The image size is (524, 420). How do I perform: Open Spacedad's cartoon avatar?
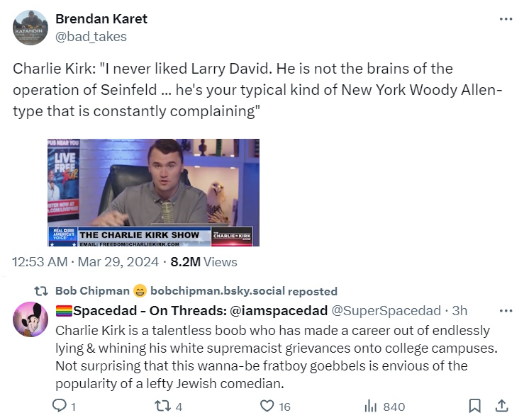coord(30,319)
